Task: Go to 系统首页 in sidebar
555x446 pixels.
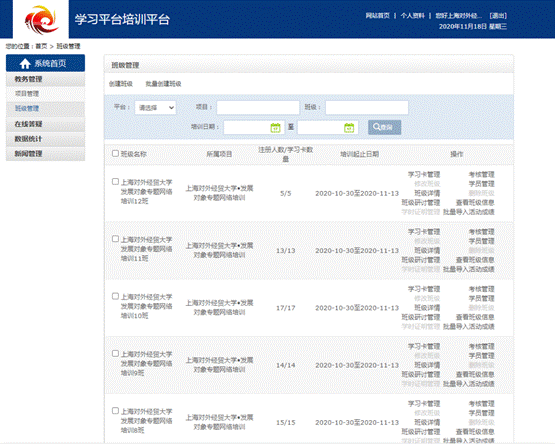Action: tap(45, 63)
